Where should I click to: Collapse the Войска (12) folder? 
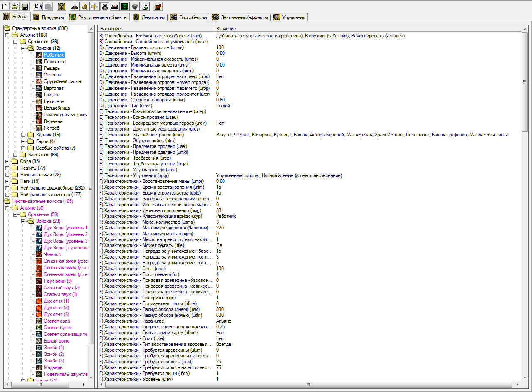[x=24, y=48]
